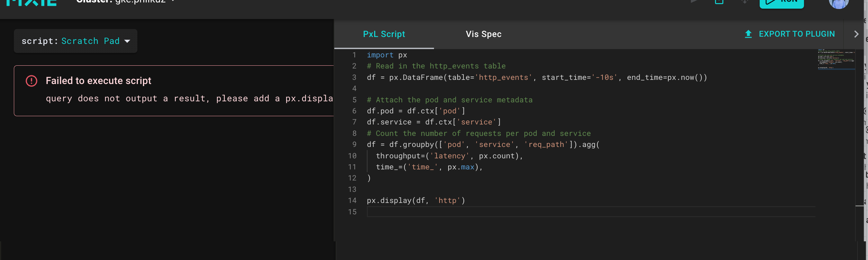Collapse the editor with the right chevron
Screen dimensions: 868x260
pyautogui.click(x=856, y=34)
